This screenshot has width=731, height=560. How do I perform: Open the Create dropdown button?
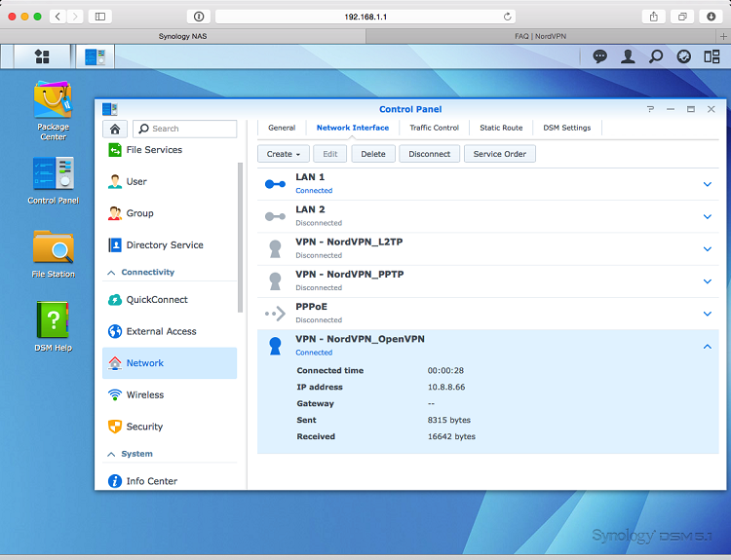[284, 154]
